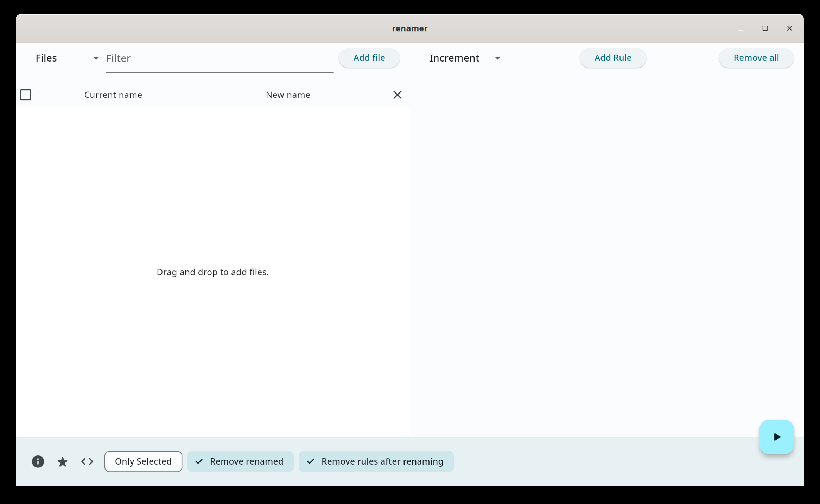Click the X icon in the file list header
The height and width of the screenshot is (504, 820).
pos(397,95)
